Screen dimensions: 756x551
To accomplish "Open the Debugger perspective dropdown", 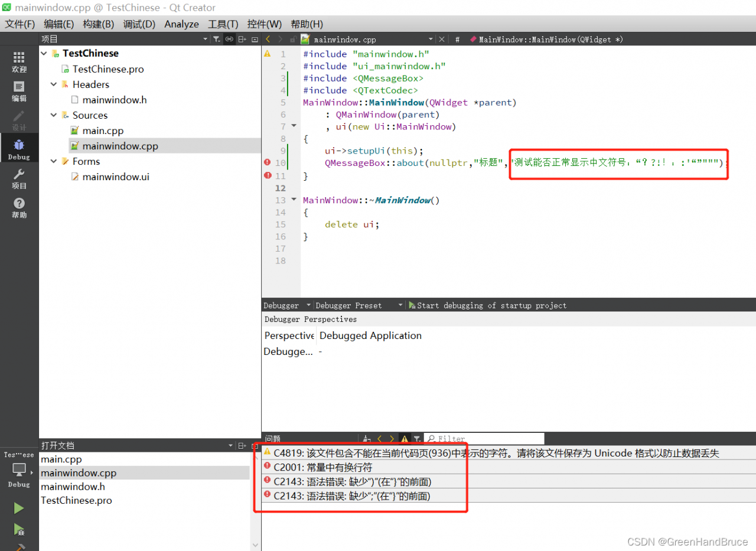I will pyautogui.click(x=308, y=305).
